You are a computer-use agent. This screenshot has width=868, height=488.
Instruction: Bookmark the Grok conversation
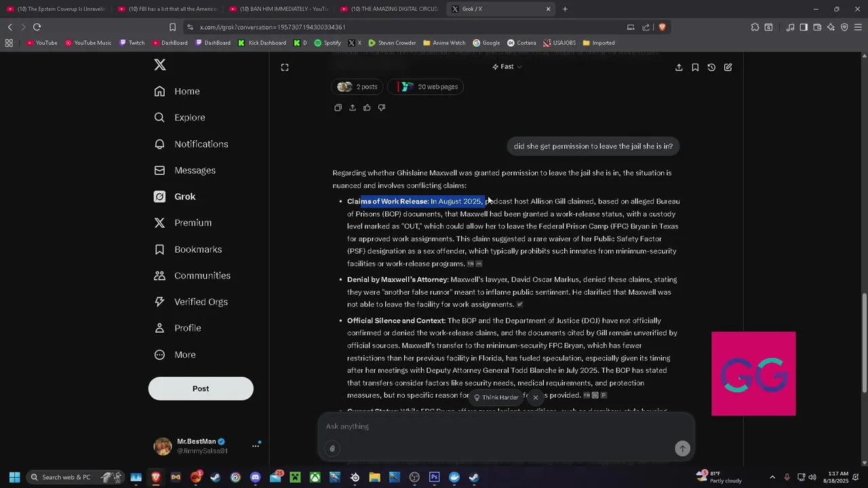click(x=695, y=67)
